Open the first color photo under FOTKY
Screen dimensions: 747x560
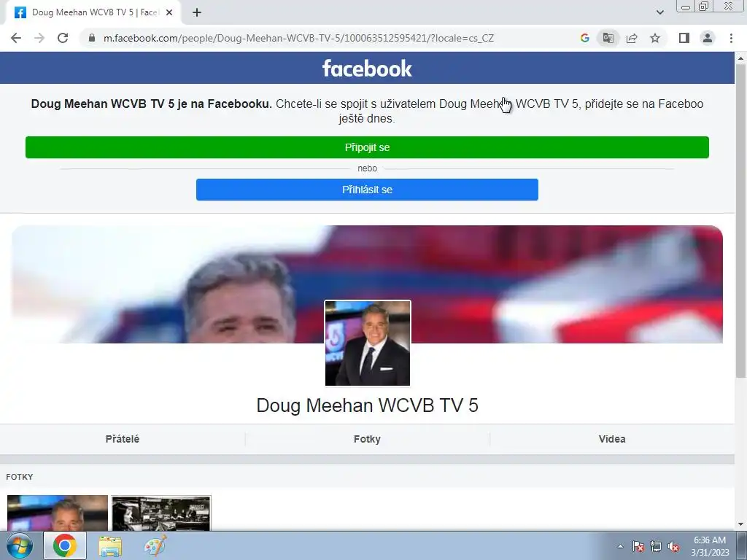point(58,513)
